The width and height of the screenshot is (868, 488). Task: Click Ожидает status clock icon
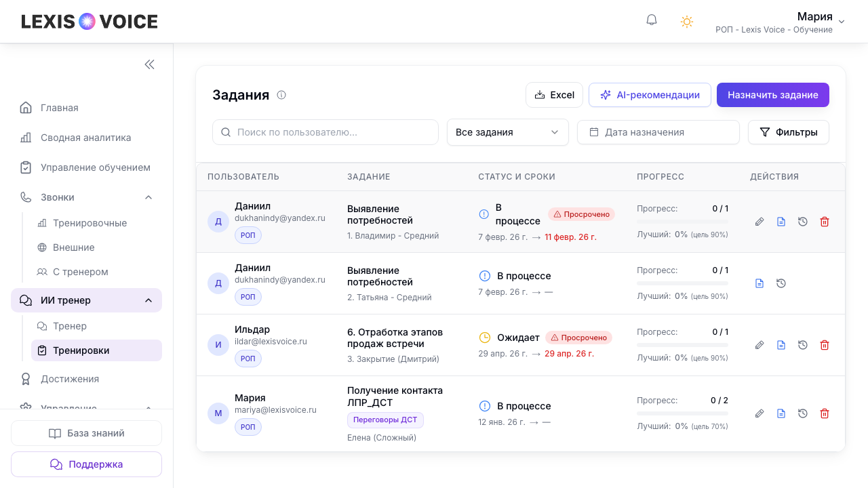pyautogui.click(x=485, y=338)
